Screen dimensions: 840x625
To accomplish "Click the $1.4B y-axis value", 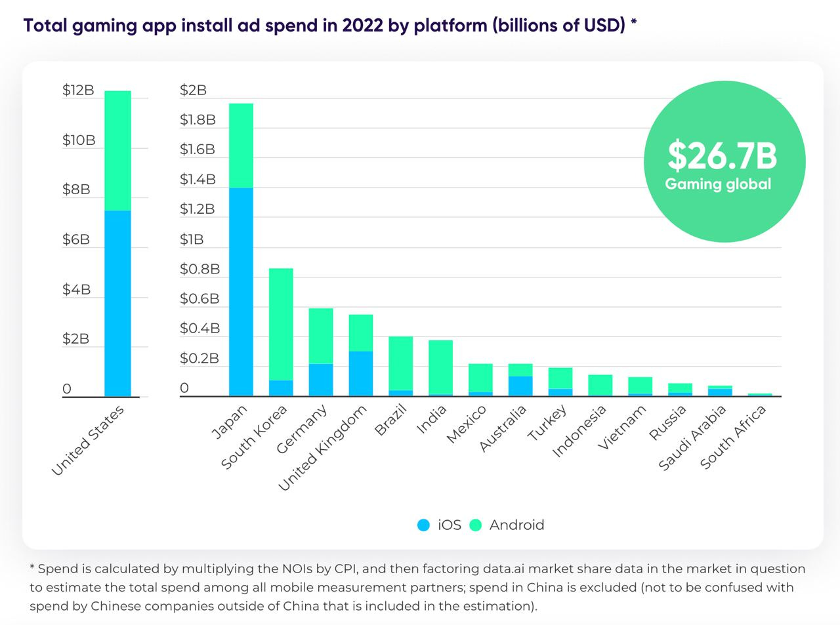I will click(x=198, y=179).
